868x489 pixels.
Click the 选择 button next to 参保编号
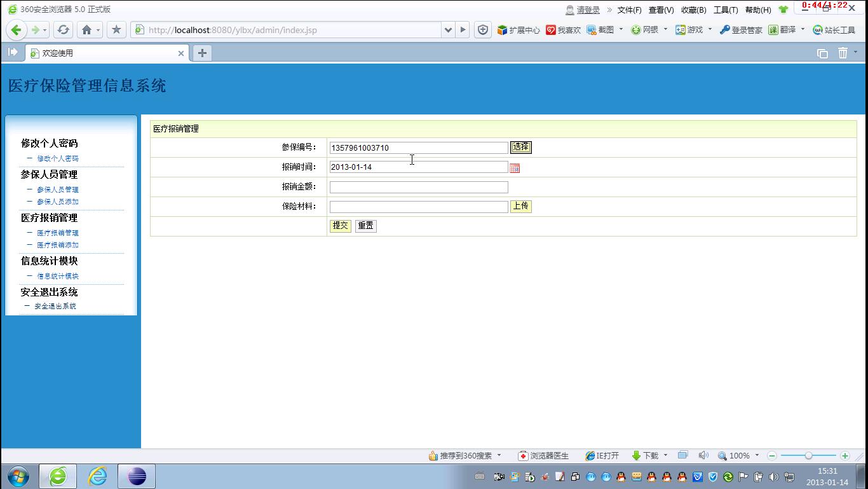521,148
